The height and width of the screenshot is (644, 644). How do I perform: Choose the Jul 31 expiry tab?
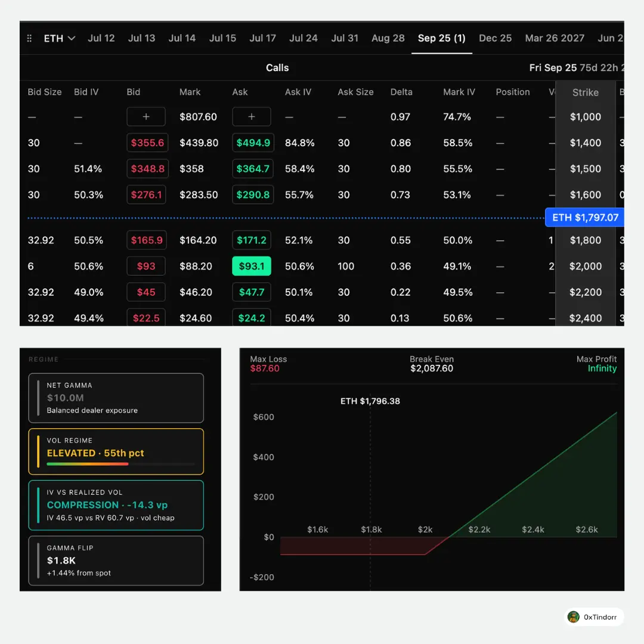pyautogui.click(x=345, y=38)
